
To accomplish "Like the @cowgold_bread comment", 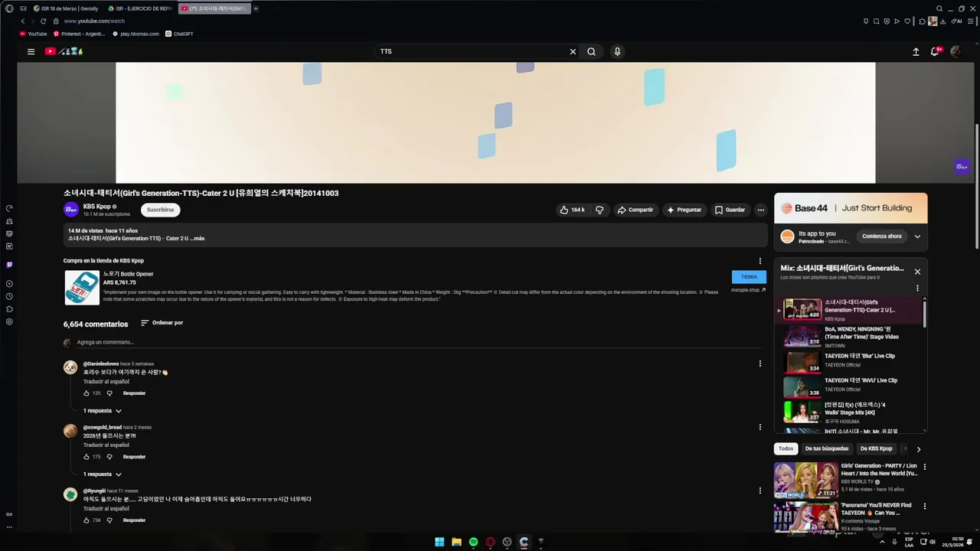I will pyautogui.click(x=87, y=457).
